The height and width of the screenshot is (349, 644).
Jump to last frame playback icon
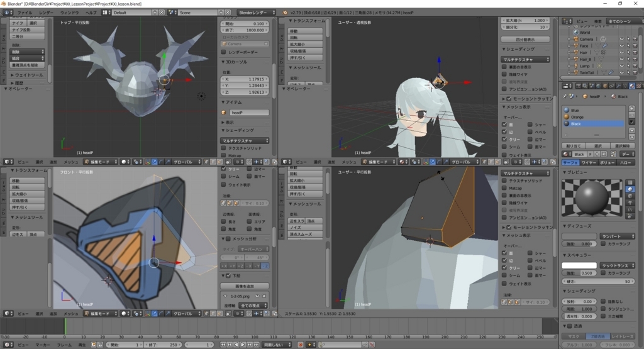256,345
